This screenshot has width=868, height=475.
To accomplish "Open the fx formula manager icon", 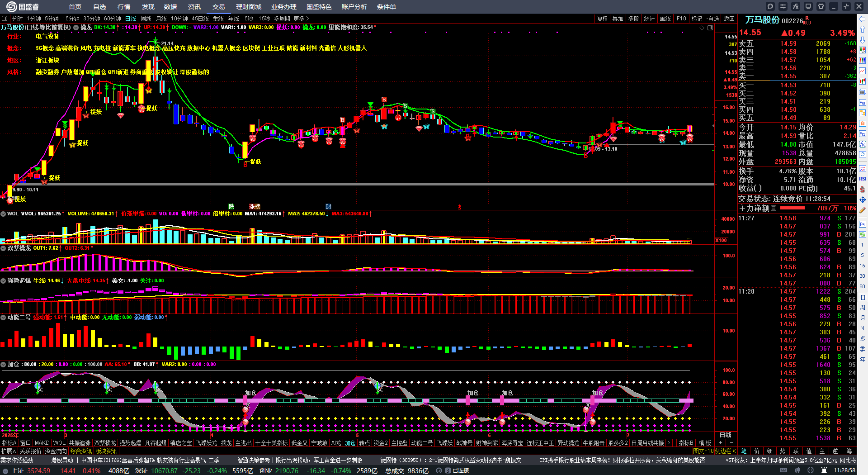I will [796, 6].
